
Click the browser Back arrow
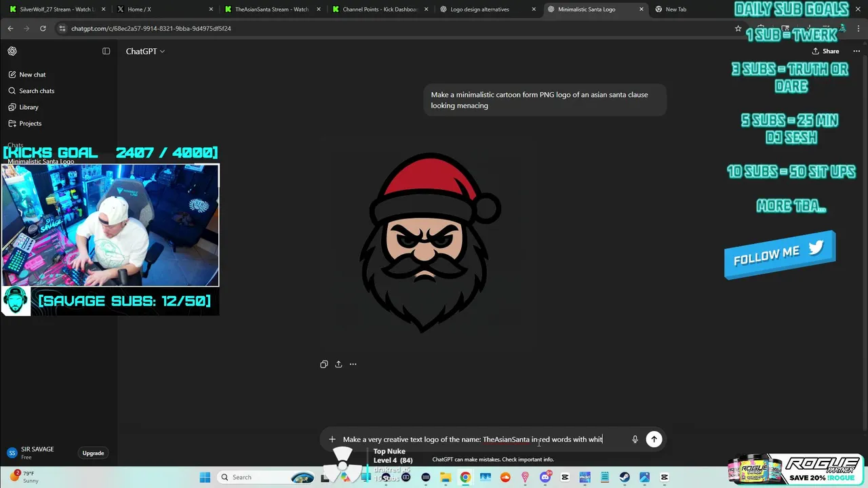point(10,28)
